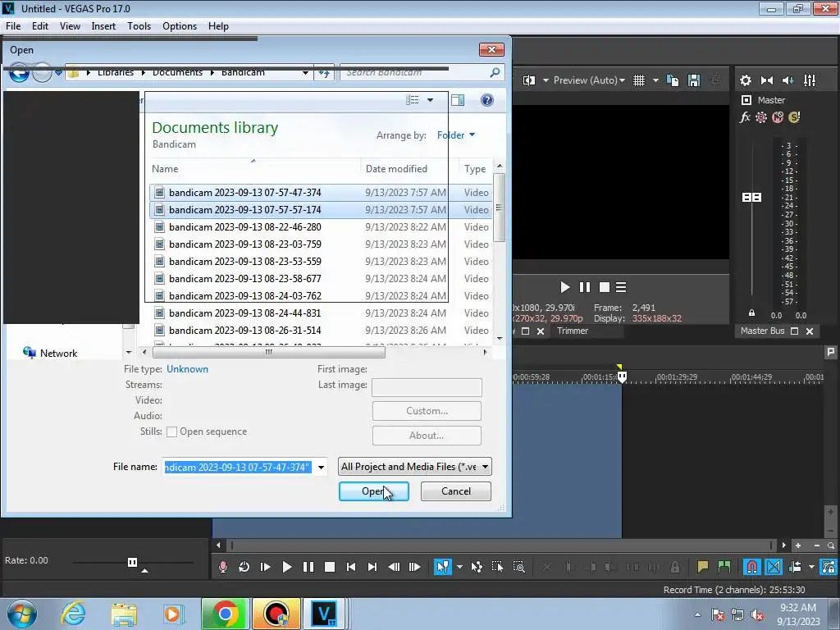840x630 pixels.
Task: Click Downmix Output icon in Master Bus
Action: pyautogui.click(x=767, y=80)
